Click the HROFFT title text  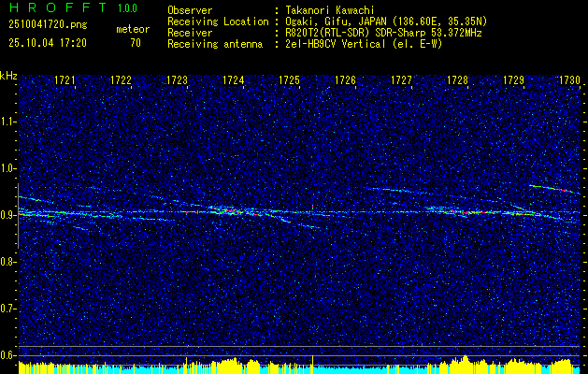[x=58, y=7]
